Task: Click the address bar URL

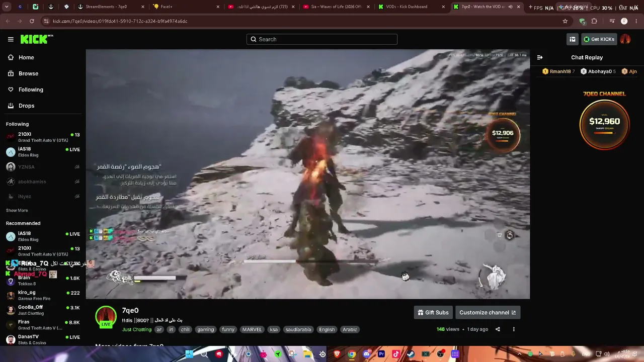Action: pyautogui.click(x=120, y=21)
